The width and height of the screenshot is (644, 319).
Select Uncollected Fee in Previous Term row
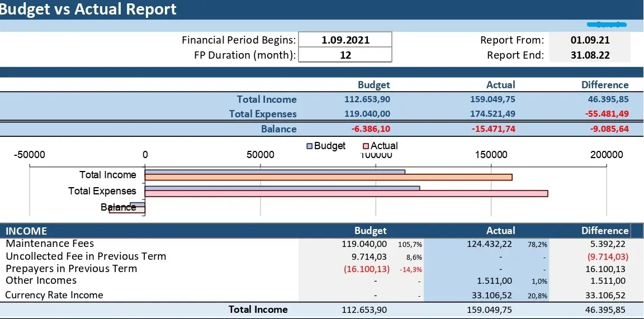point(86,256)
